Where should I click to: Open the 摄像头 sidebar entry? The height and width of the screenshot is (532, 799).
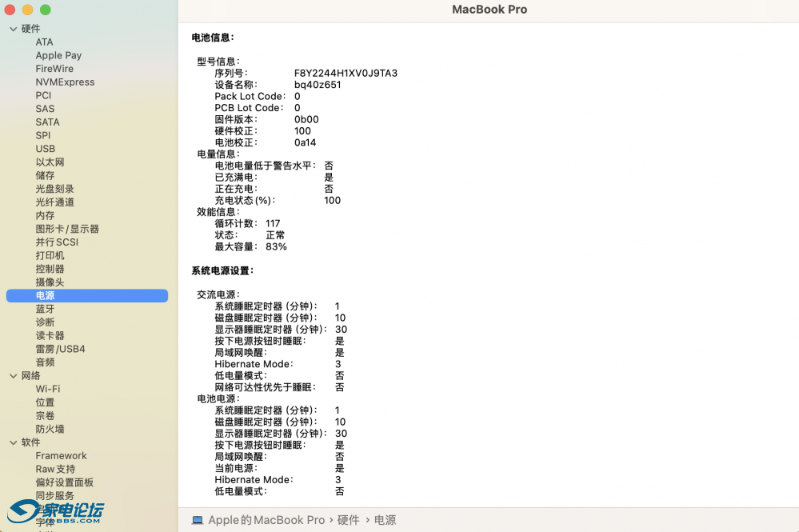[x=50, y=282]
